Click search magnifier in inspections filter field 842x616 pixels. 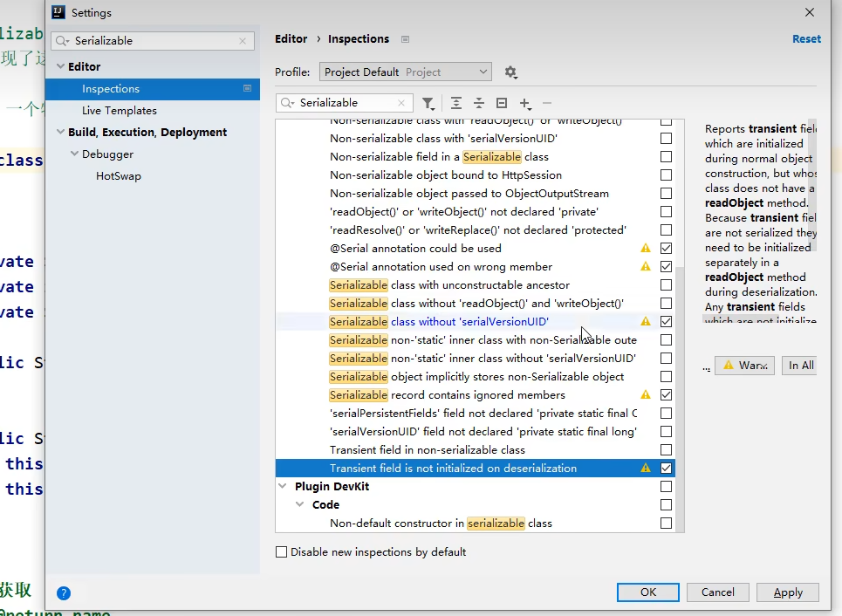pyautogui.click(x=288, y=103)
